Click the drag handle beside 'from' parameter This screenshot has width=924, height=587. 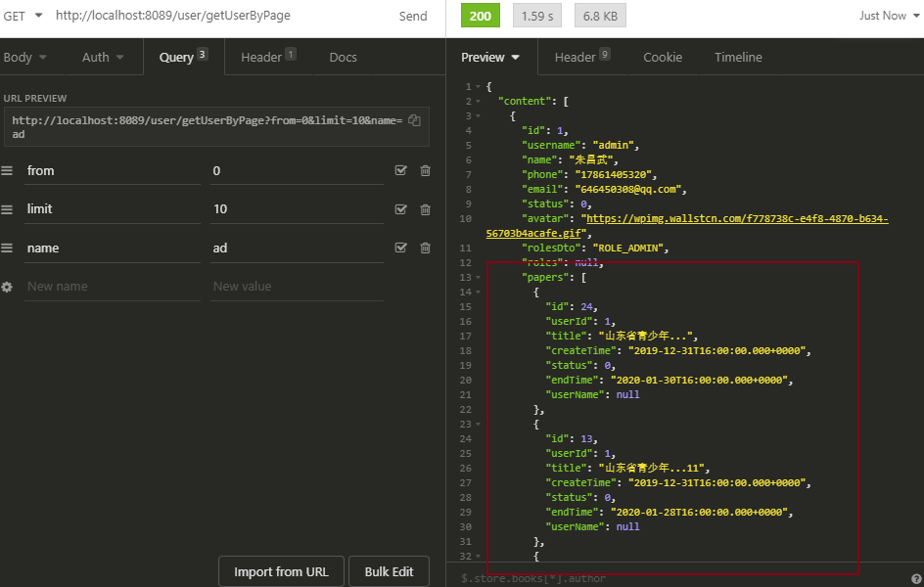pos(8,171)
